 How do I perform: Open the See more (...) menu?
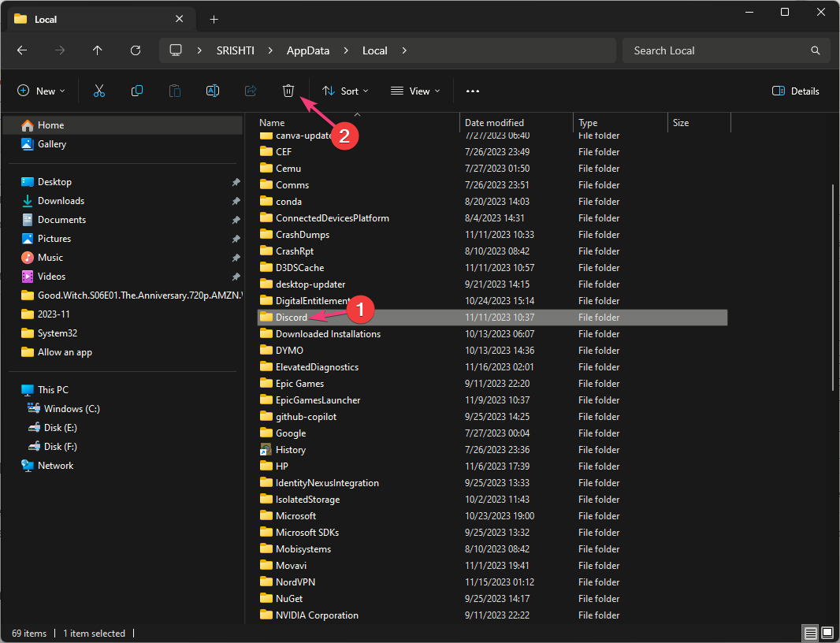tap(472, 91)
